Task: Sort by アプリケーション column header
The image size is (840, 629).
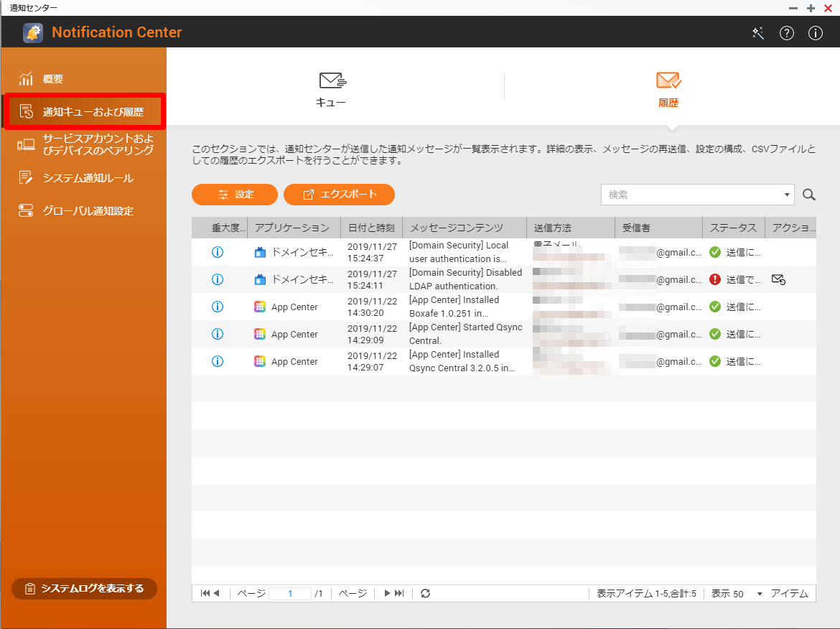Action: point(294,228)
